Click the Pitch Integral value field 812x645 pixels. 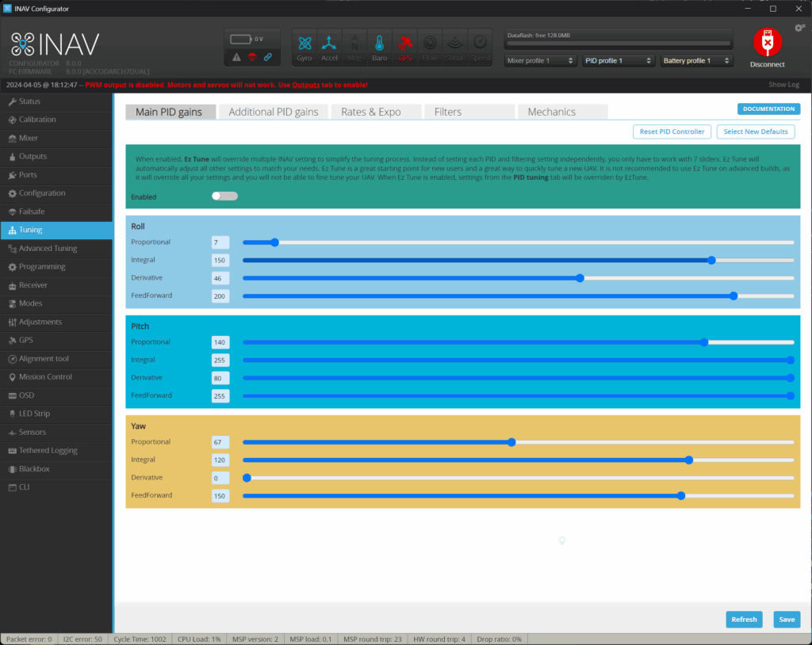point(220,361)
